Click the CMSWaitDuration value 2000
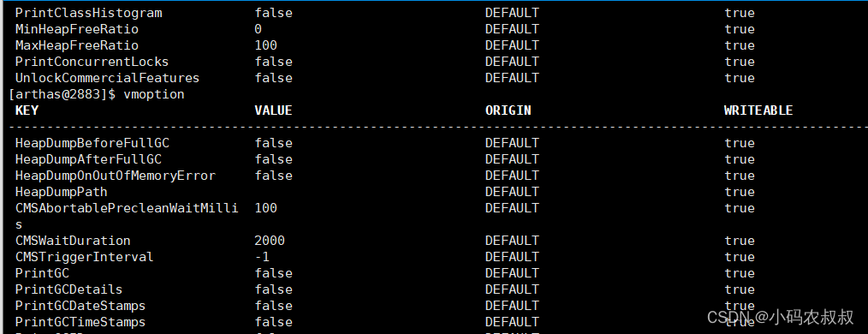Screen dimensions: 868x334 point(270,241)
